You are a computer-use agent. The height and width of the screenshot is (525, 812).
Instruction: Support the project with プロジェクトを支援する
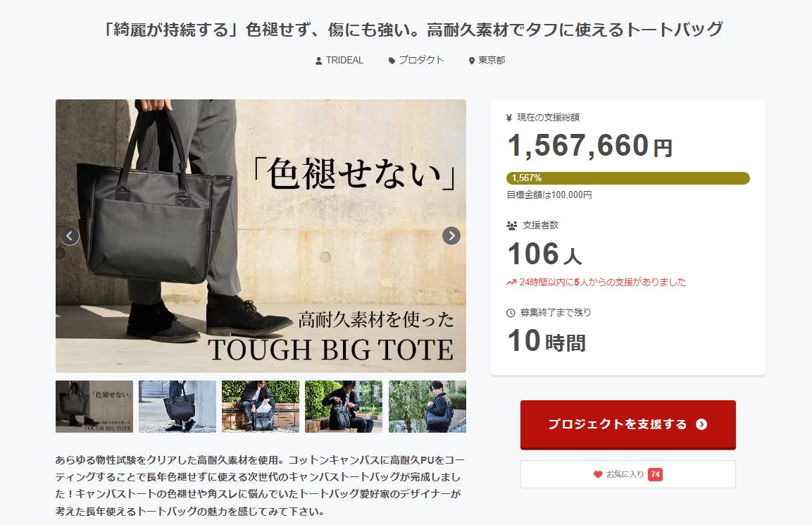coord(628,424)
